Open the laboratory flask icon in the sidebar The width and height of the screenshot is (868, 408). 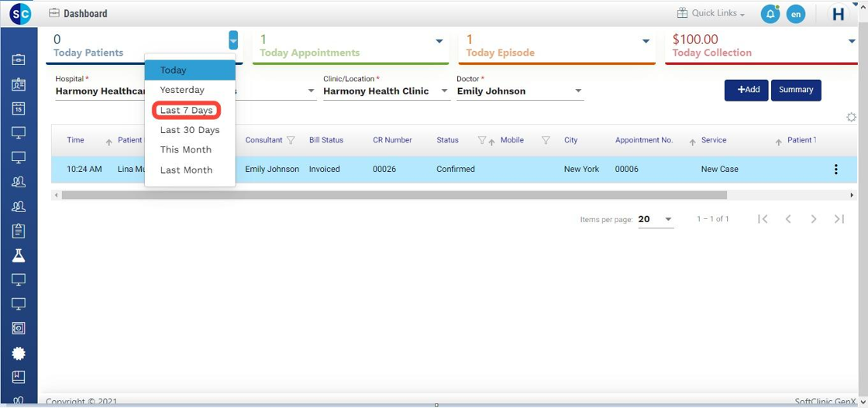pyautogui.click(x=19, y=255)
